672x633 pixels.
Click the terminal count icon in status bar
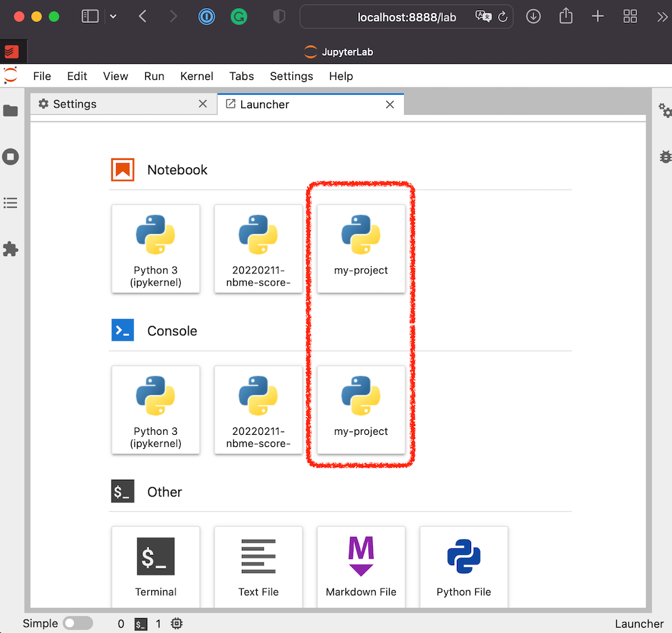pos(140,624)
